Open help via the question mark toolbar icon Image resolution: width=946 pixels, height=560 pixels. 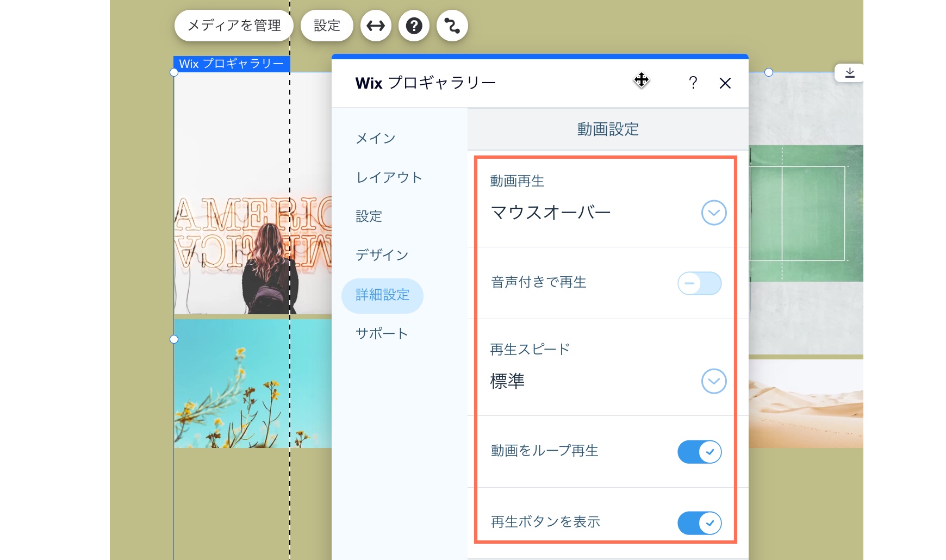[414, 26]
